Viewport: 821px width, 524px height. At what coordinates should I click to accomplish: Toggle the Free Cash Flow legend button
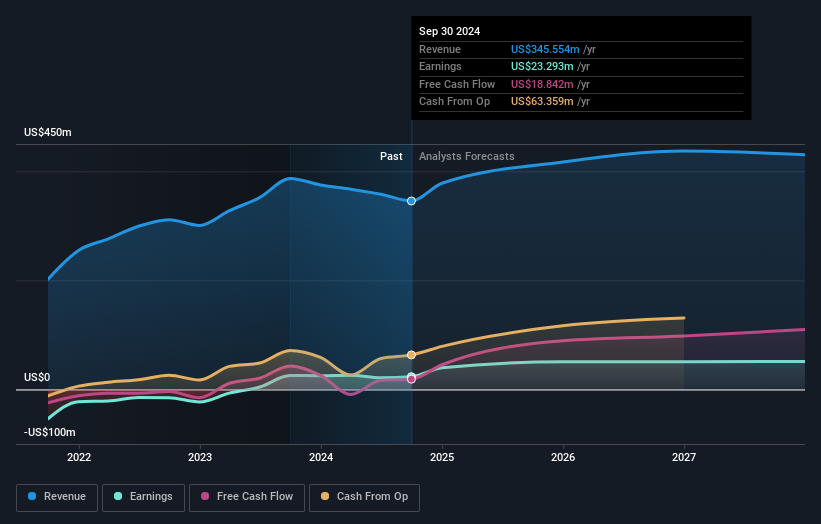click(247, 497)
